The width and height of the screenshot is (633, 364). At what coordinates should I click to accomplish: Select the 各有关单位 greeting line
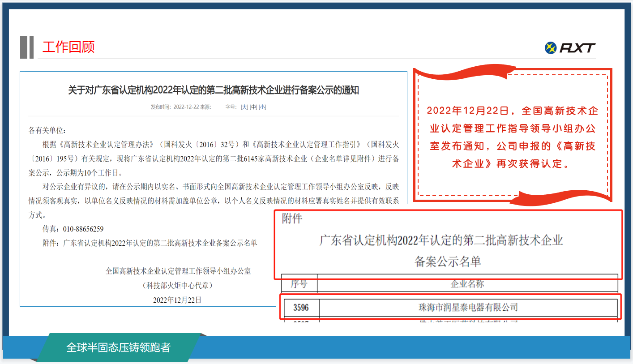point(47,131)
